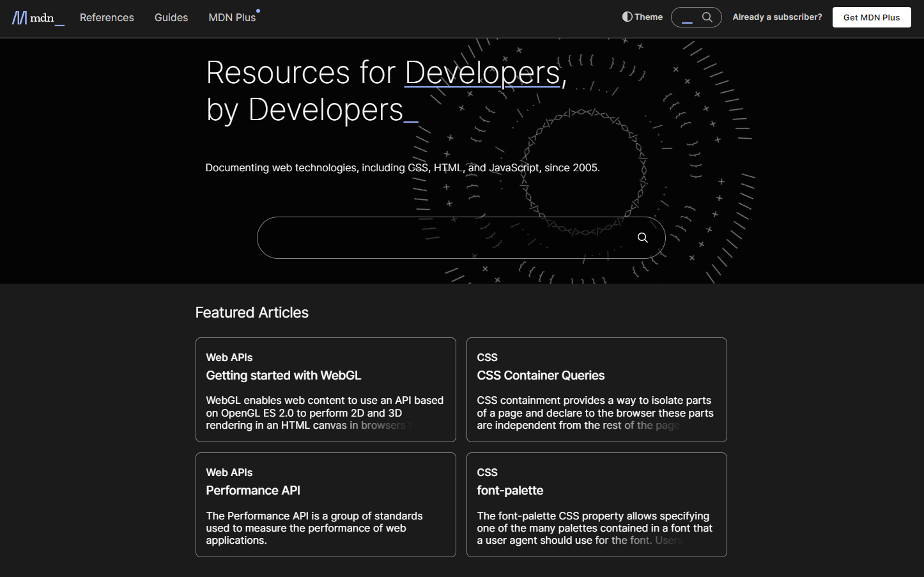Click the Already a subscriber? link
Screen dimensions: 924x577
click(x=777, y=17)
